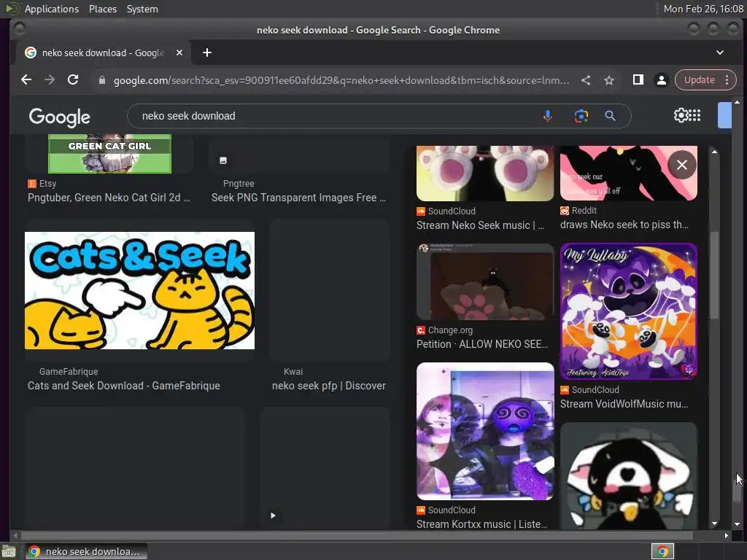The image size is (747, 560).
Task: Bookmark this page with the star
Action: click(x=609, y=80)
